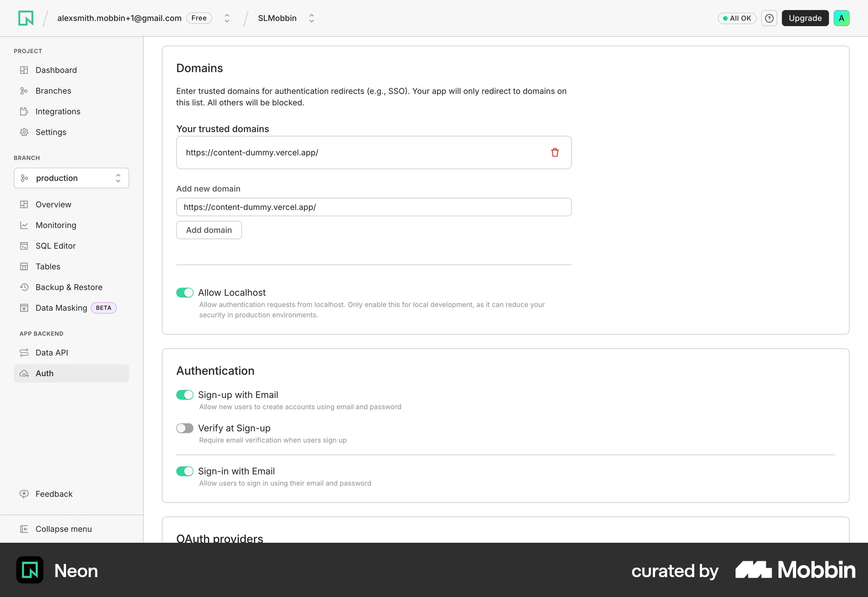868x597 pixels.
Task: Toggle Allow Localhost switch
Action: 185,293
